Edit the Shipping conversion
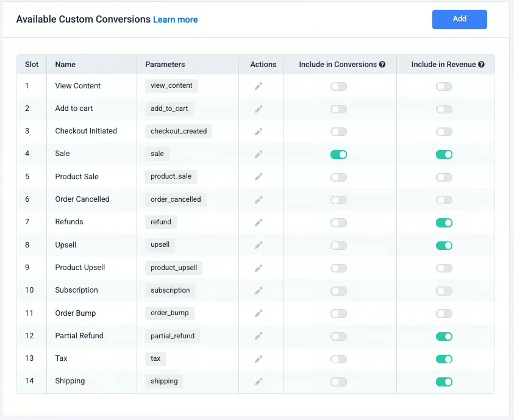 click(259, 382)
